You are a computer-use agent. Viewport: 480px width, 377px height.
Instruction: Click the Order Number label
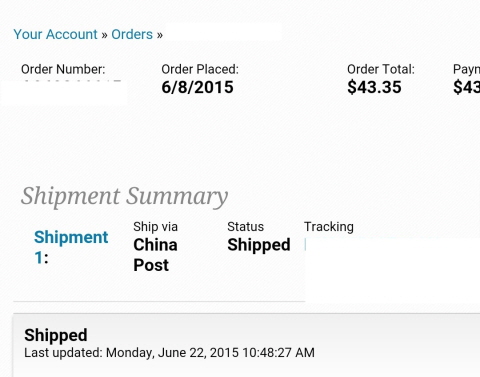(x=63, y=69)
